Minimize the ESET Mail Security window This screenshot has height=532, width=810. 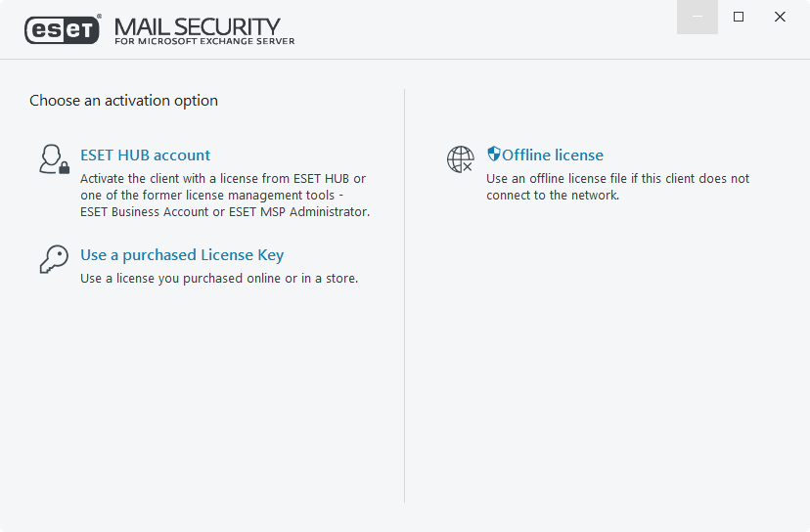point(697,17)
